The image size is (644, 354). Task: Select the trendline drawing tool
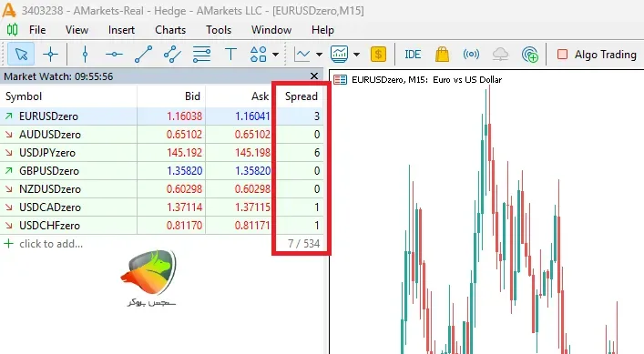(x=143, y=54)
